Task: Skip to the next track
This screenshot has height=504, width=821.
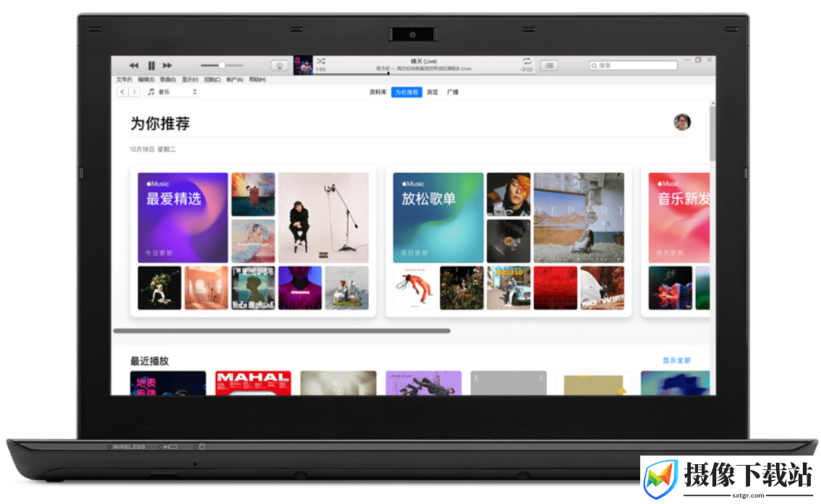Action: point(167,65)
